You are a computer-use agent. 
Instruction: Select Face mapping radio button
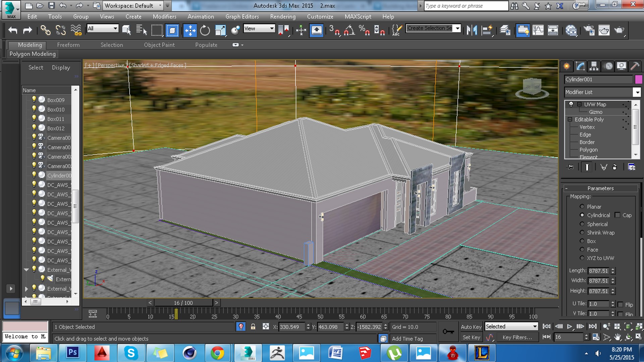582,249
